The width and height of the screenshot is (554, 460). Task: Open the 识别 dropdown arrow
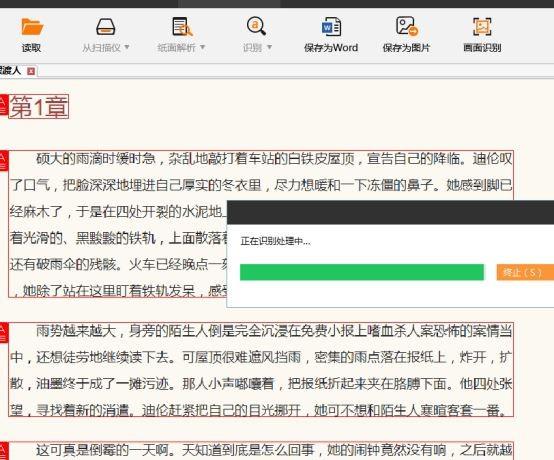coord(269,47)
